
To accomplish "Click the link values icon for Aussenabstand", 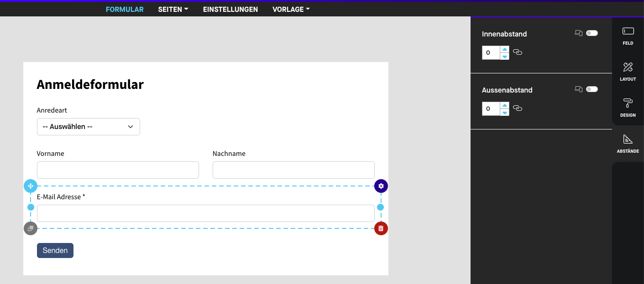I will point(518,108).
